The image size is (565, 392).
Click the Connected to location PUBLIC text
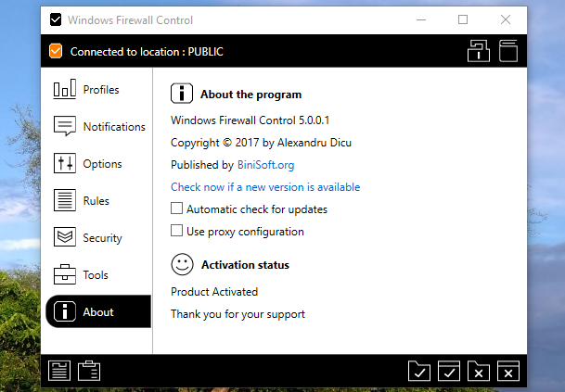click(147, 52)
